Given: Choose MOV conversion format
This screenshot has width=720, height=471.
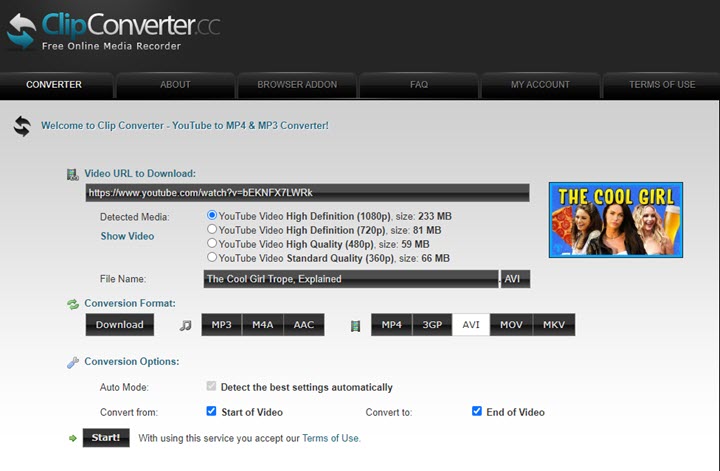Looking at the screenshot, I should pyautogui.click(x=511, y=325).
